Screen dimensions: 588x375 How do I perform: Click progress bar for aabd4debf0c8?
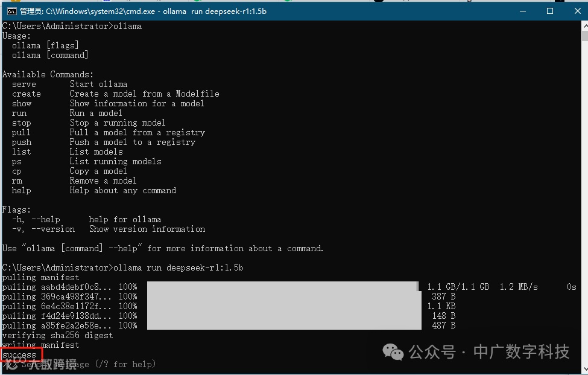pos(283,287)
